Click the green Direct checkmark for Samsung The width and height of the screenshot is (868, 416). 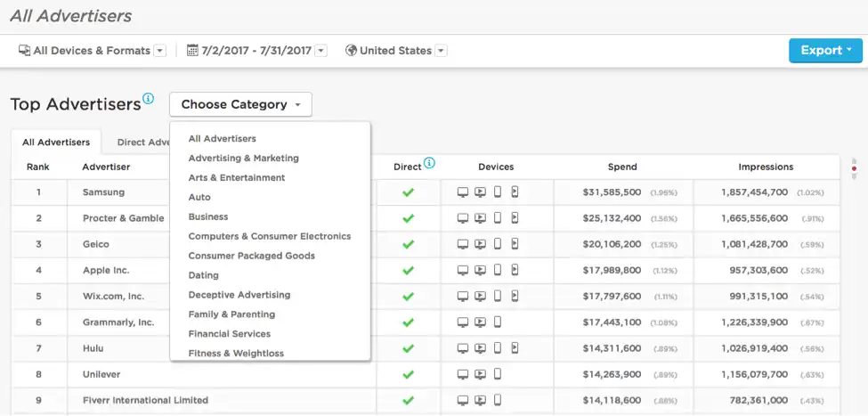tap(409, 192)
